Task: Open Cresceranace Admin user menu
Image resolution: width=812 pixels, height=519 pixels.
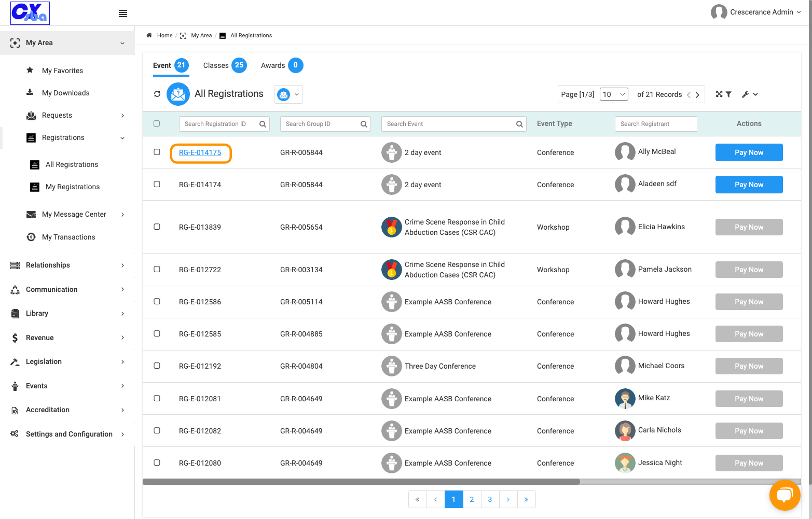Action: [x=756, y=12]
